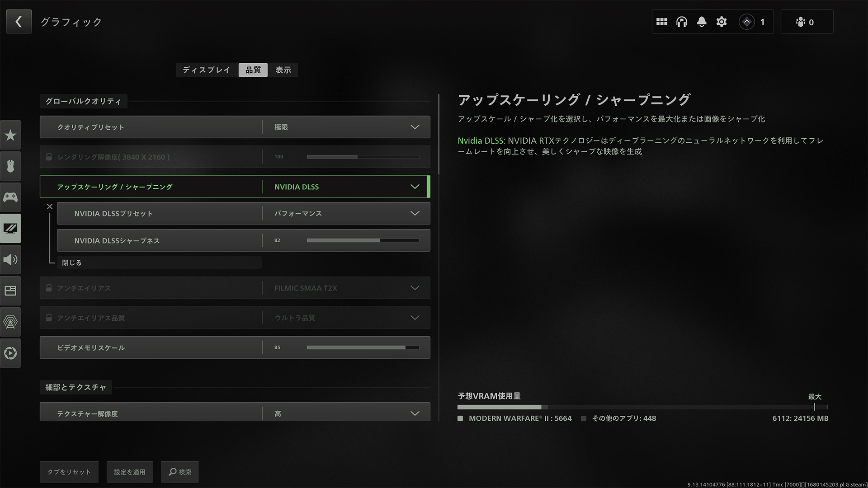Open the headset voice channel icon
The height and width of the screenshot is (488, 868).
tap(682, 22)
